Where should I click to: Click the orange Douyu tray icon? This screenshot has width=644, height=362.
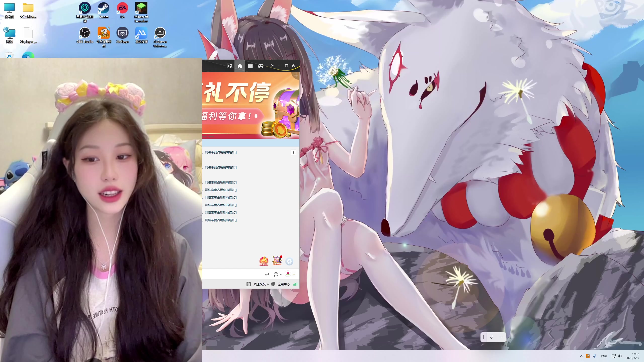588,356
